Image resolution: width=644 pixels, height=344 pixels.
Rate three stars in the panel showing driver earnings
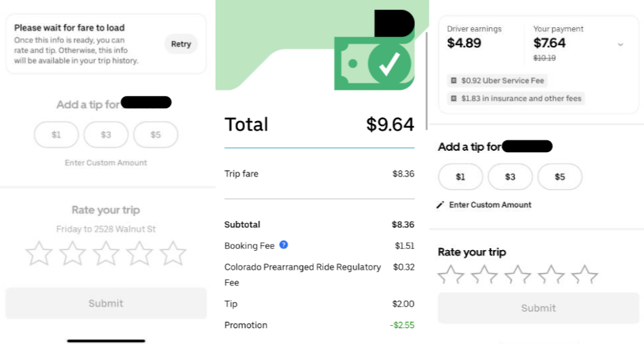tap(517, 276)
